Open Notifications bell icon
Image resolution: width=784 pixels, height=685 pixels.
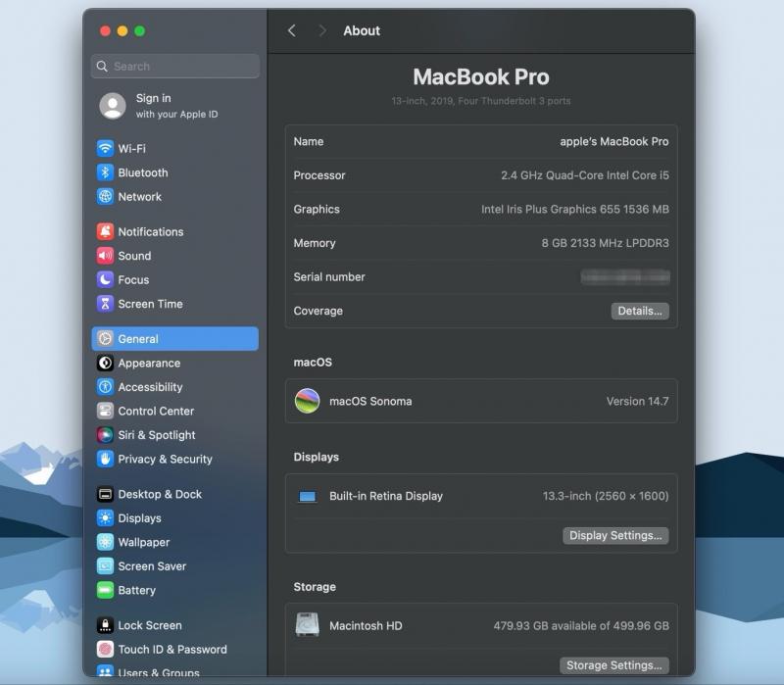105,231
